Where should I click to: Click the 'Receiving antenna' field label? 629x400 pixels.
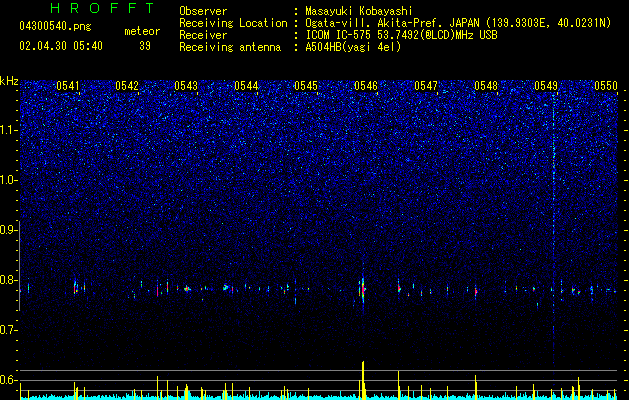pos(230,47)
